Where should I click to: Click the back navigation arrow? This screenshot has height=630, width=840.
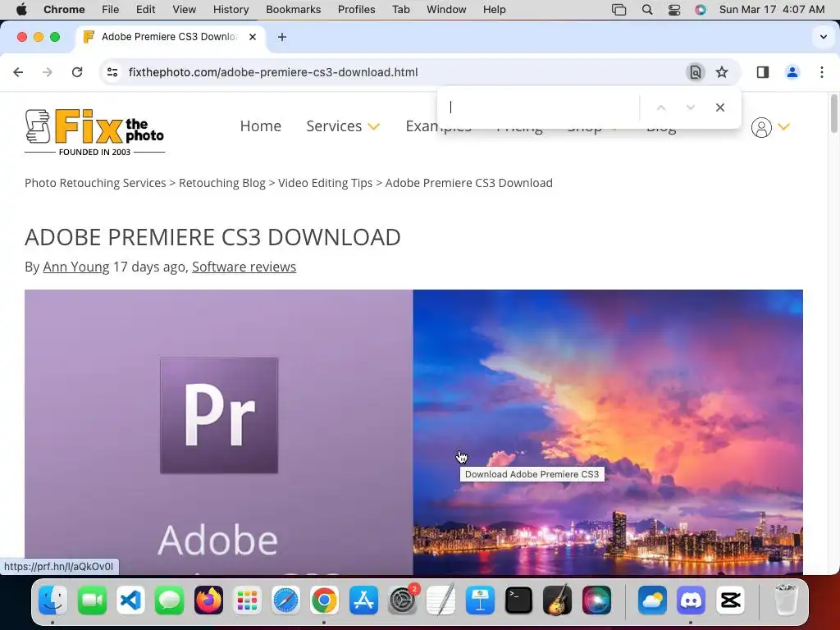click(x=18, y=72)
